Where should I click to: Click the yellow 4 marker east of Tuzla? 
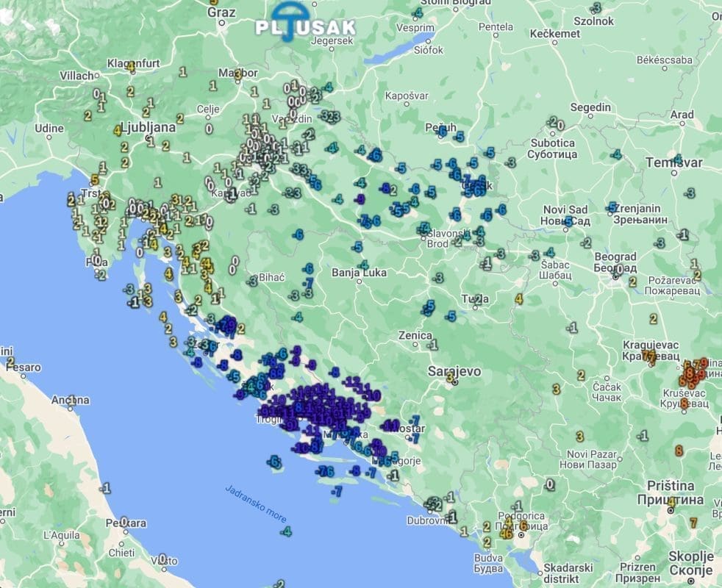518,299
